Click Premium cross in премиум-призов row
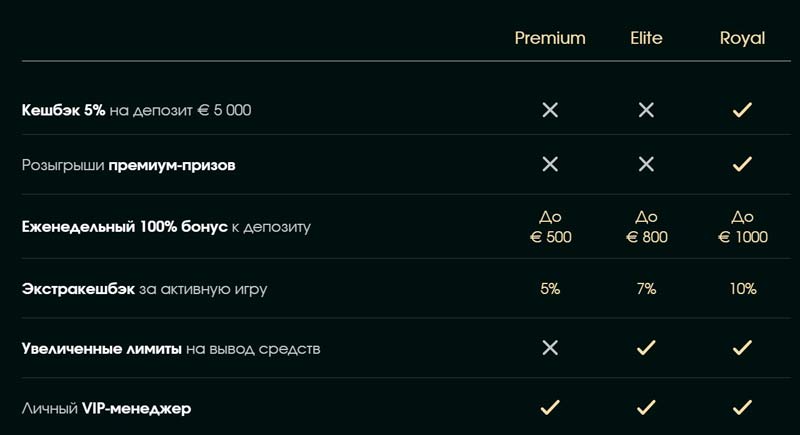This screenshot has width=800, height=435. tap(550, 164)
